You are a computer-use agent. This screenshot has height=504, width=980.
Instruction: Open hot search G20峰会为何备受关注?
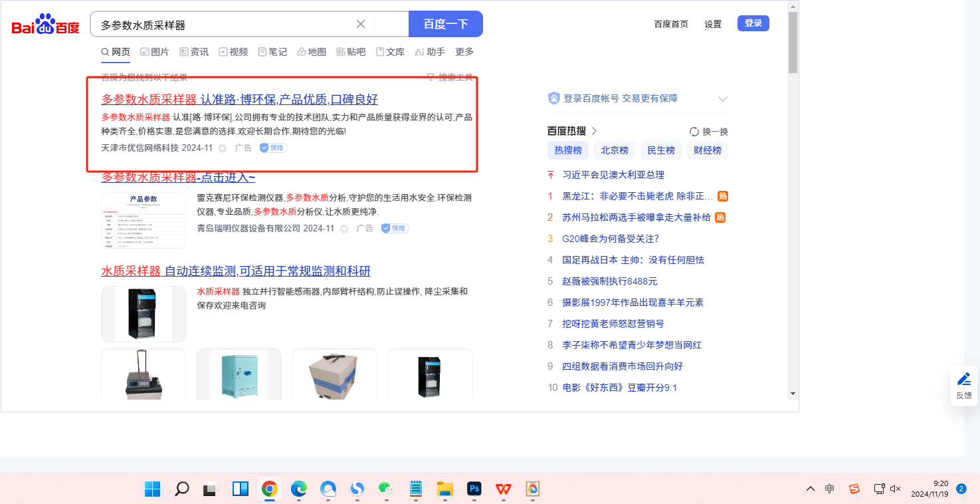[x=611, y=239]
